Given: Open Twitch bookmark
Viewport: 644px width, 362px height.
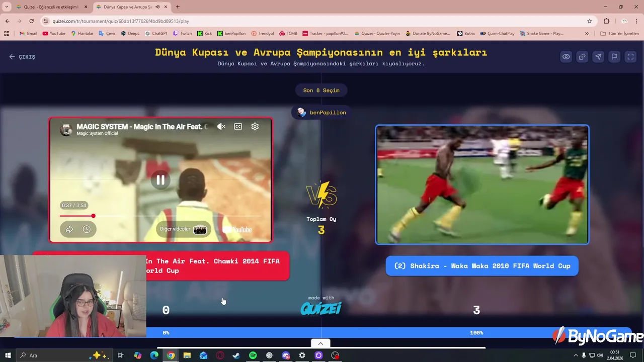Looking at the screenshot, I should pyautogui.click(x=183, y=34).
